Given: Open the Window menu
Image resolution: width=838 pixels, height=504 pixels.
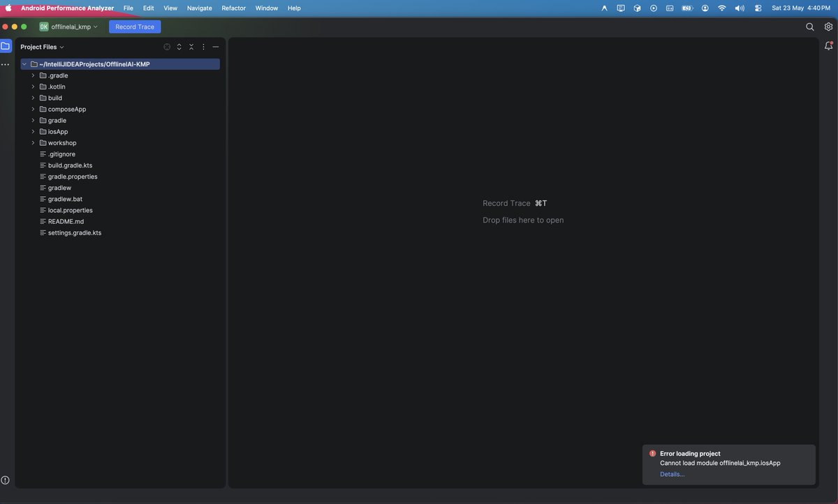Looking at the screenshot, I should pyautogui.click(x=267, y=8).
